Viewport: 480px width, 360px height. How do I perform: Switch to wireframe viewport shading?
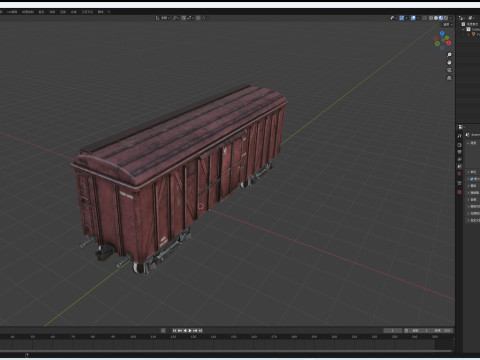[x=431, y=18]
